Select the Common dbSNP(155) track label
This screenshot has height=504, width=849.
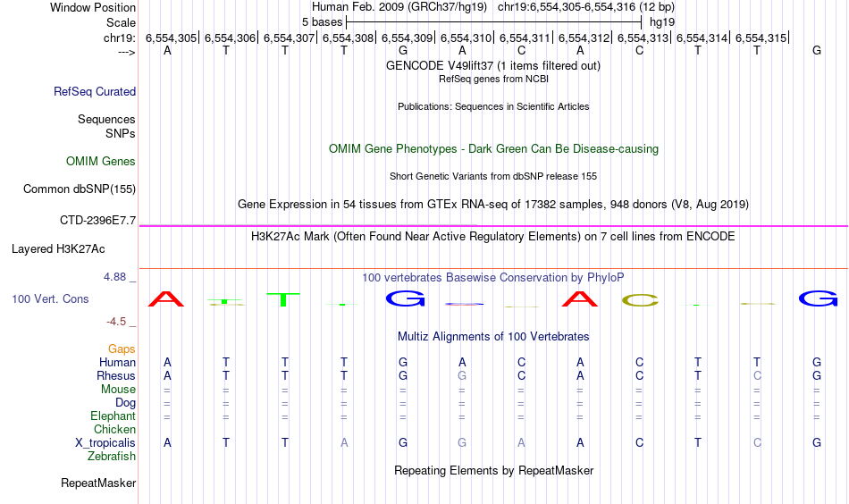click(x=79, y=189)
